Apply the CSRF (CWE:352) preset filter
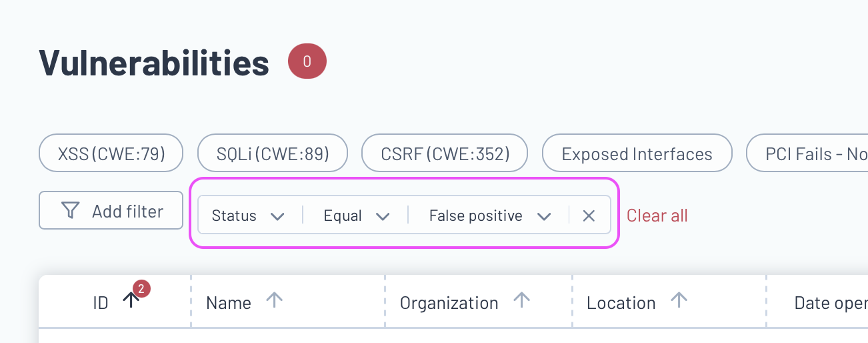 point(445,153)
